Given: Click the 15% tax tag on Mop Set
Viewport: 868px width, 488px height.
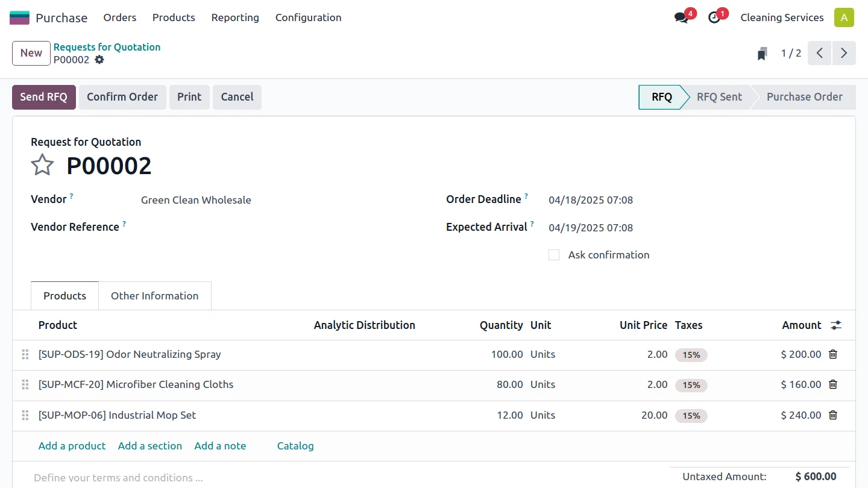Looking at the screenshot, I should (x=691, y=416).
